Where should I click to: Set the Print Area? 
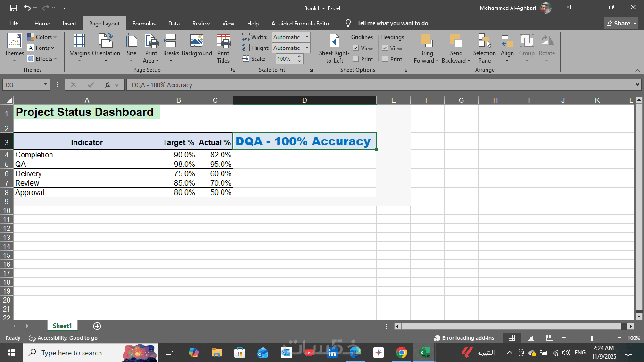click(151, 49)
